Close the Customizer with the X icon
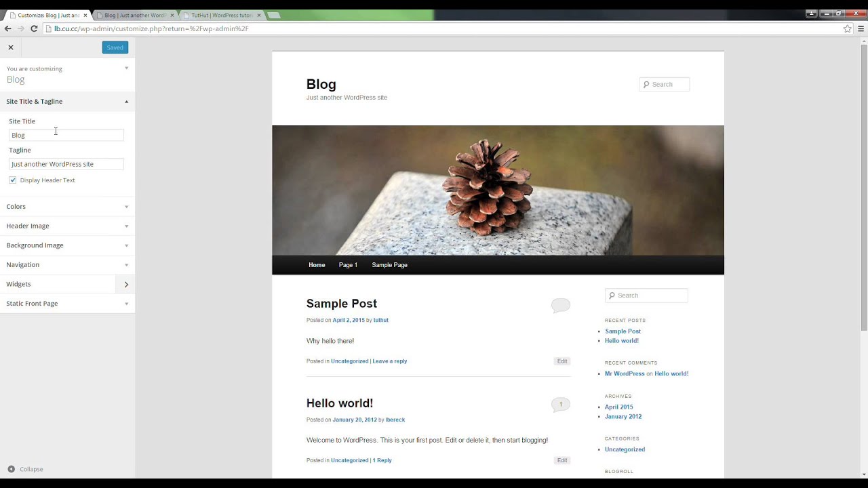 tap(11, 47)
